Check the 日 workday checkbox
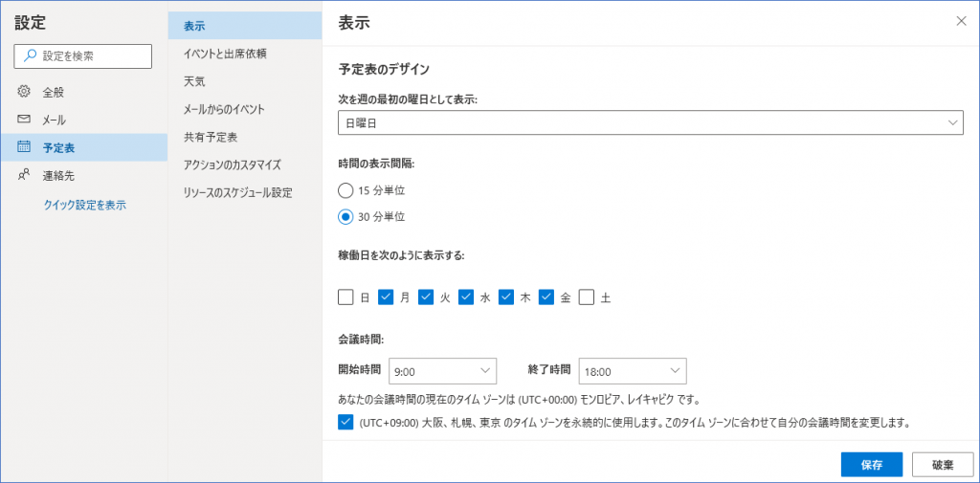The height and width of the screenshot is (483, 980). click(345, 296)
